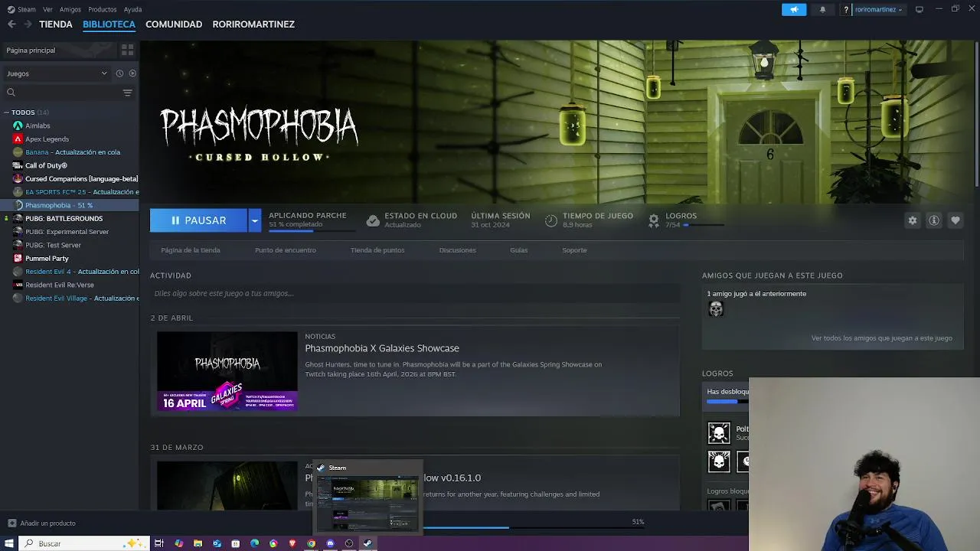Viewport: 980px width, 551px height.
Task: Open Página de la tienda link
Action: pos(191,250)
